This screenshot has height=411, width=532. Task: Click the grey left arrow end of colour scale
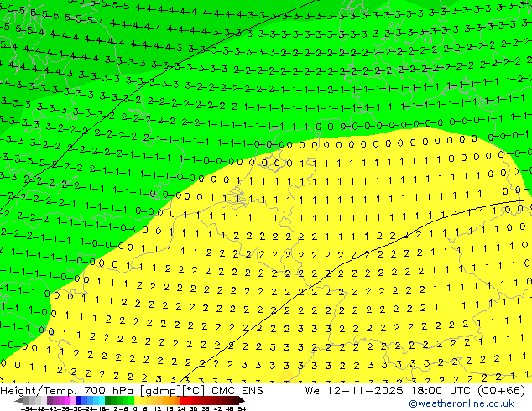[19, 401]
